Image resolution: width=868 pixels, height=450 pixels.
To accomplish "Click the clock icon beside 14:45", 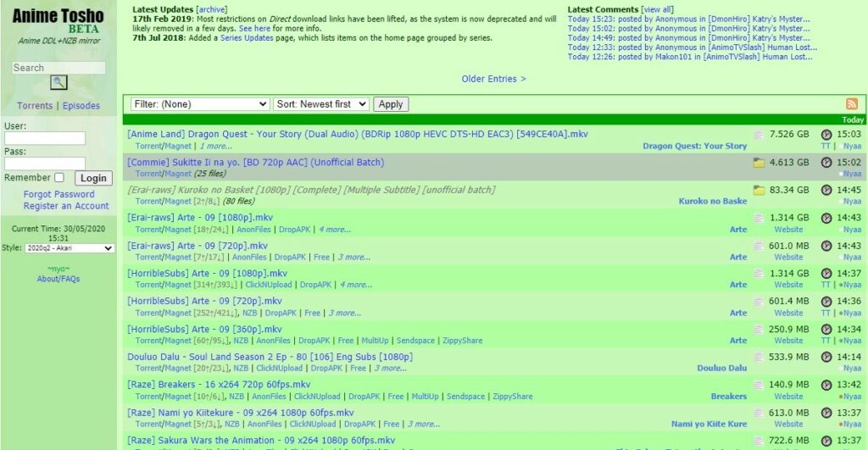I will 826,190.
